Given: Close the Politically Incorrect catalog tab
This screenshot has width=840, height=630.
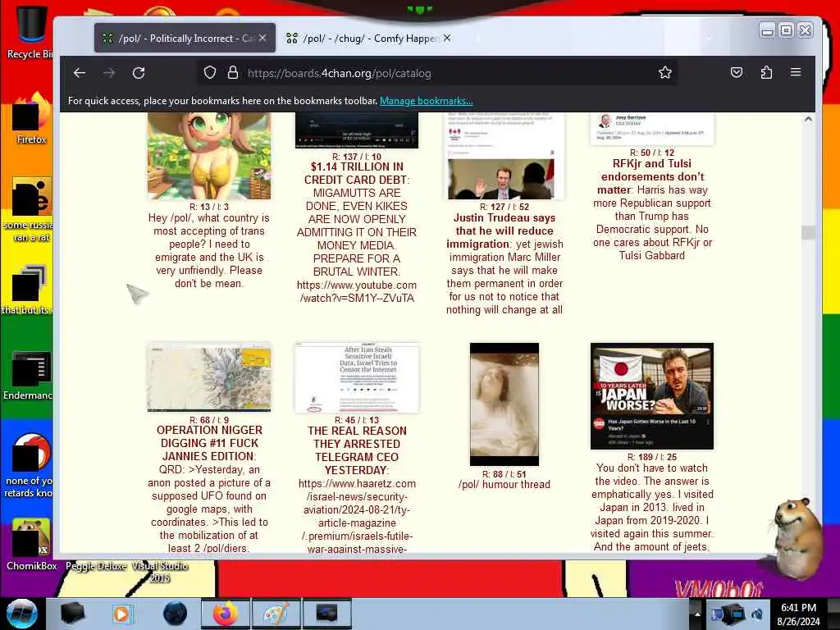Looking at the screenshot, I should [262, 38].
